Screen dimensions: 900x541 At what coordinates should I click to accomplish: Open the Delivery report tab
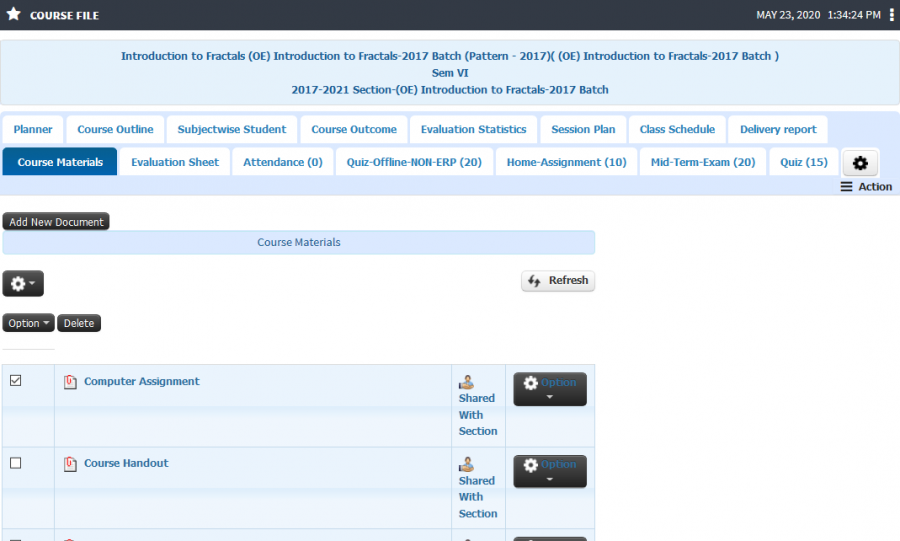778,129
